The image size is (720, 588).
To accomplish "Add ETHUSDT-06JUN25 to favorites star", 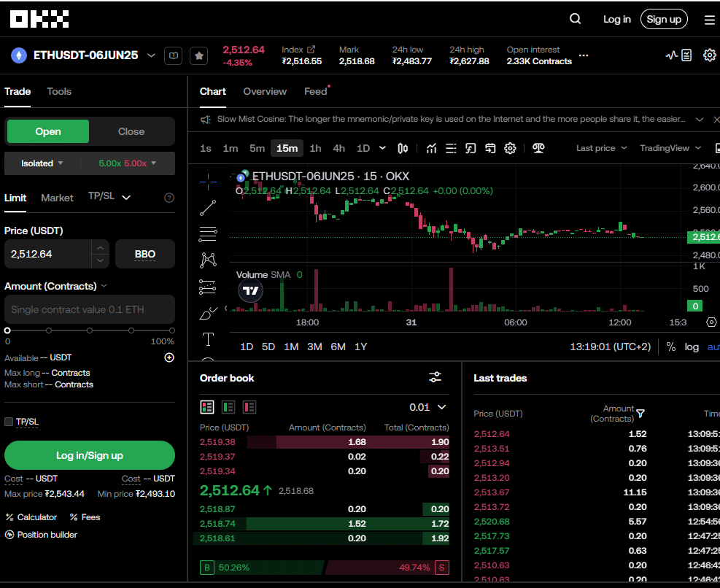I will click(199, 55).
